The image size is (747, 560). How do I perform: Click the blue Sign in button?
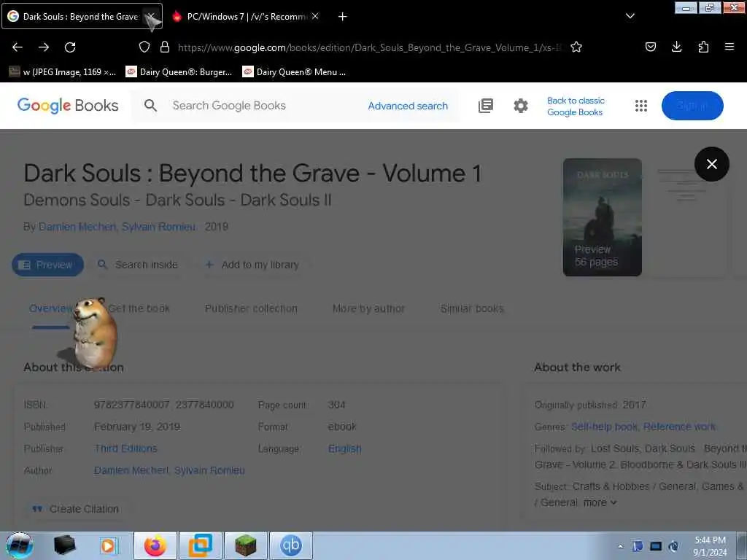[x=692, y=106]
